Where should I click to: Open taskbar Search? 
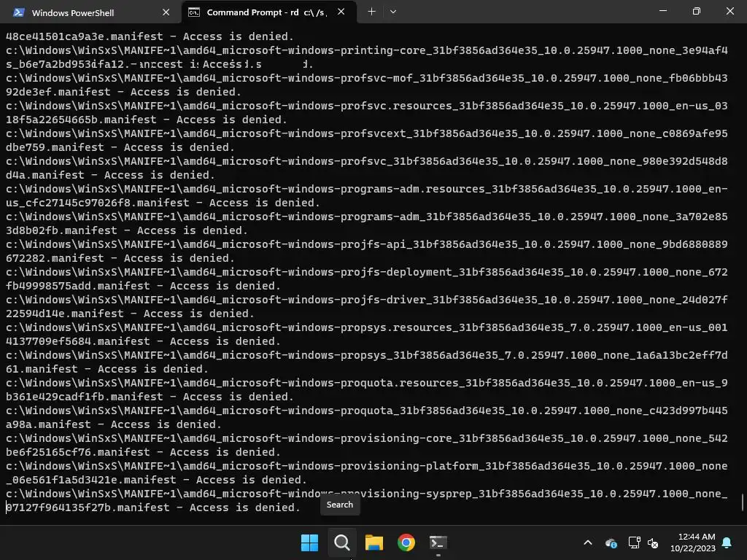pos(341,542)
